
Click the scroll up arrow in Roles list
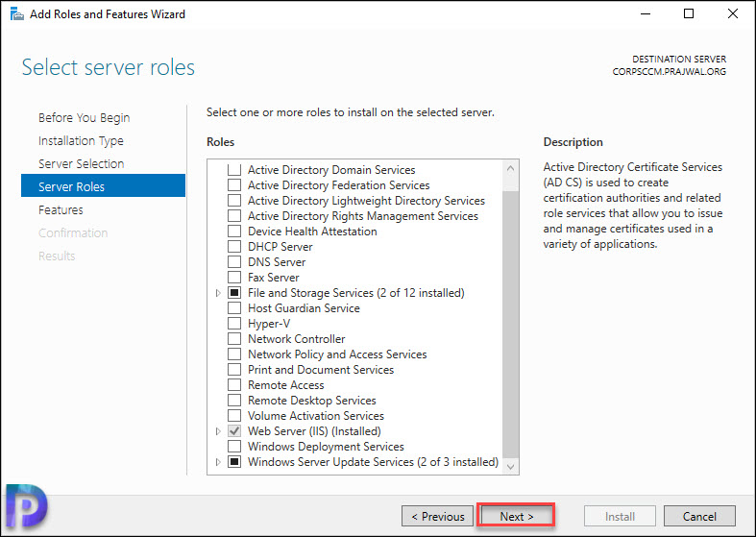click(x=511, y=169)
